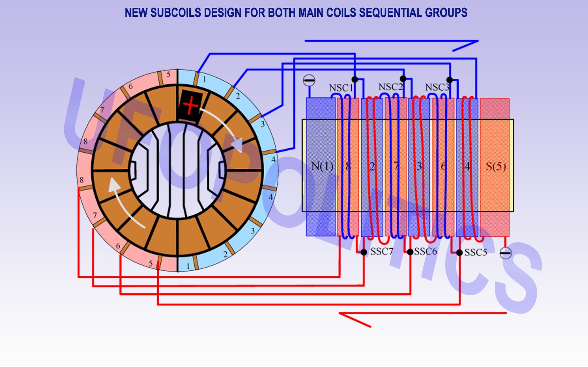Click the black junction dot at SSC6
Image resolution: width=588 pixels, height=367 pixels.
410,252
